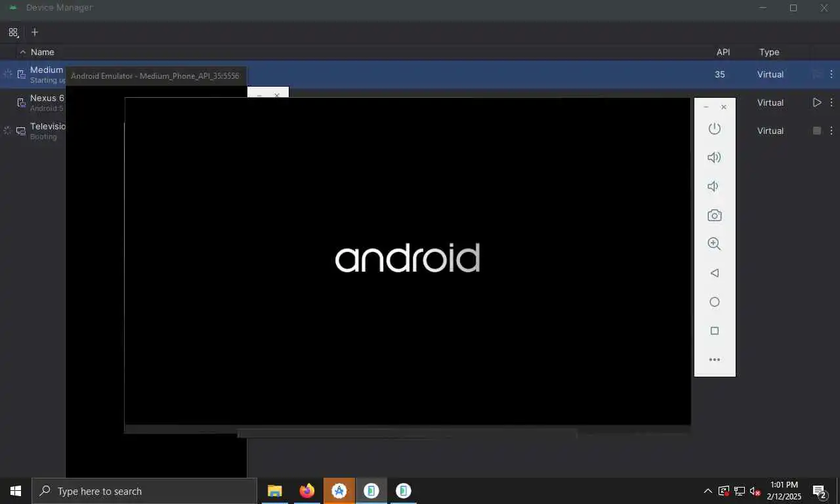Screen dimensions: 840x504
Task: Open emulator extended controls (three dots)
Action: click(715, 360)
